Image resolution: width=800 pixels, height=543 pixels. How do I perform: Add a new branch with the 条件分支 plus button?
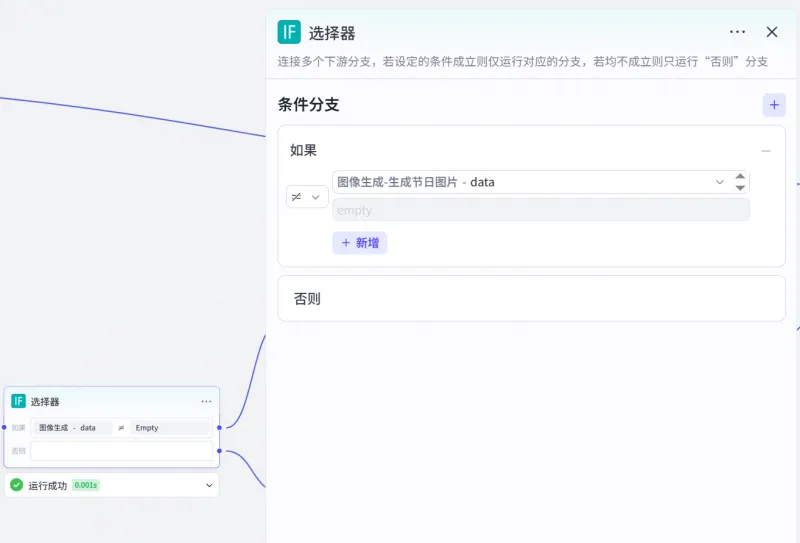tap(774, 104)
